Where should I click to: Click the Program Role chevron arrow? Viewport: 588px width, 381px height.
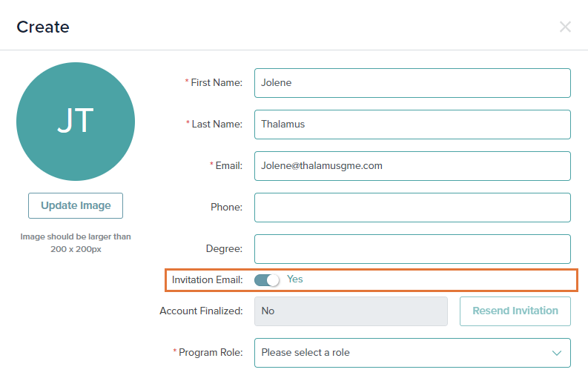pyautogui.click(x=557, y=353)
